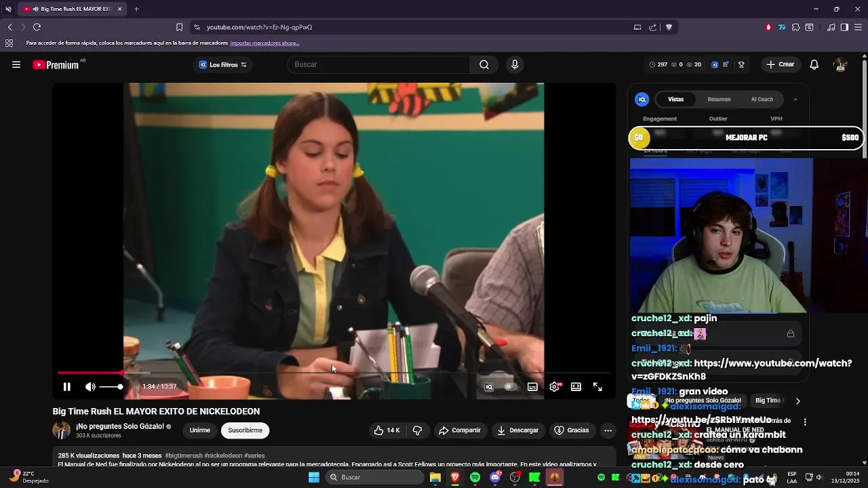Click the Windows taskbar 'Buscar' search box

tap(373, 477)
